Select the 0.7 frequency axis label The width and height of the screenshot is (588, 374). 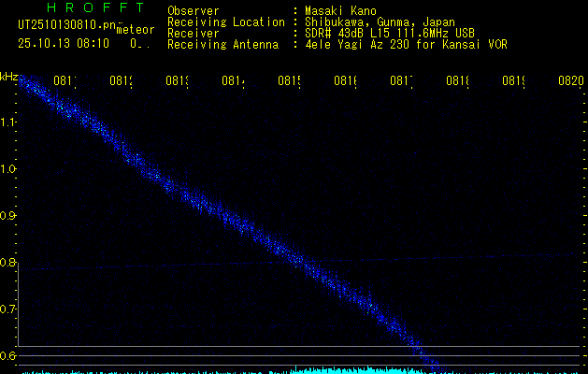(8, 309)
